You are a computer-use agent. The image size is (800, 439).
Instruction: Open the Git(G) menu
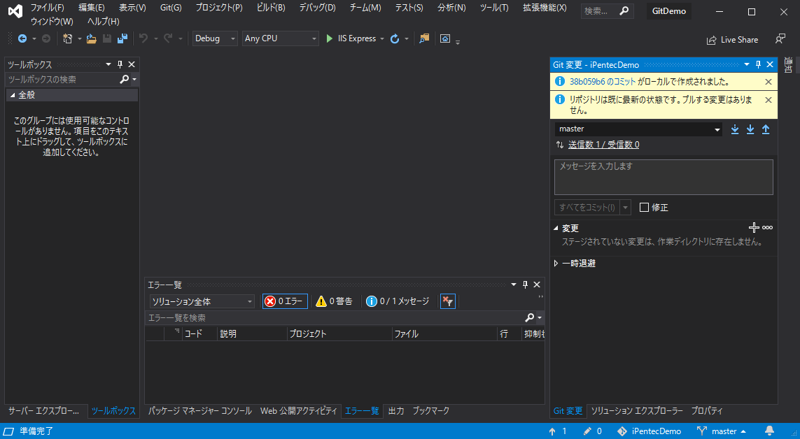coord(170,8)
